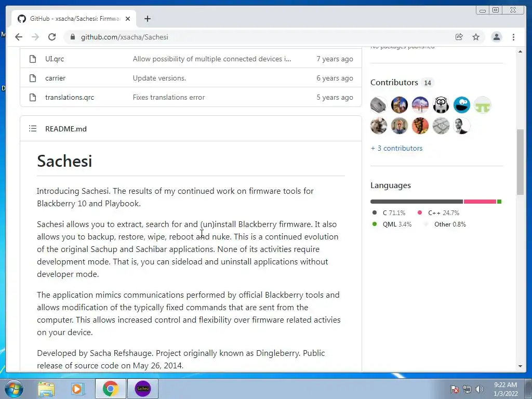Image resolution: width=532 pixels, height=399 pixels.
Task: Click the file icon beside UI.qrc
Action: (x=33, y=59)
